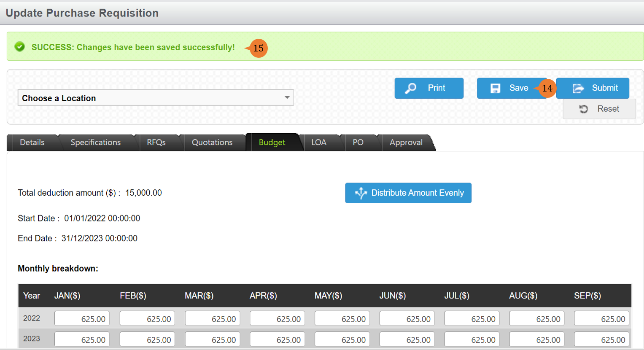Click the JUN($) column header
Image resolution: width=644 pixels, height=350 pixels.
(x=393, y=296)
